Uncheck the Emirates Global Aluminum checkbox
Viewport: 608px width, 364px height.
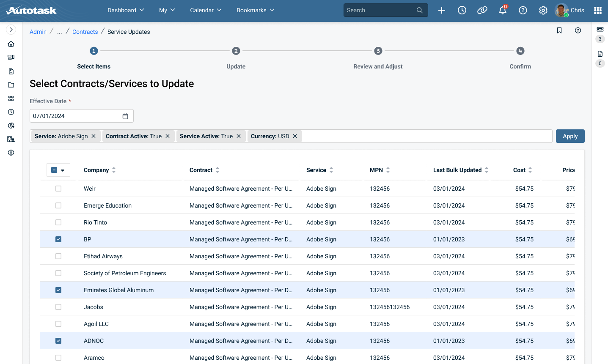58,290
